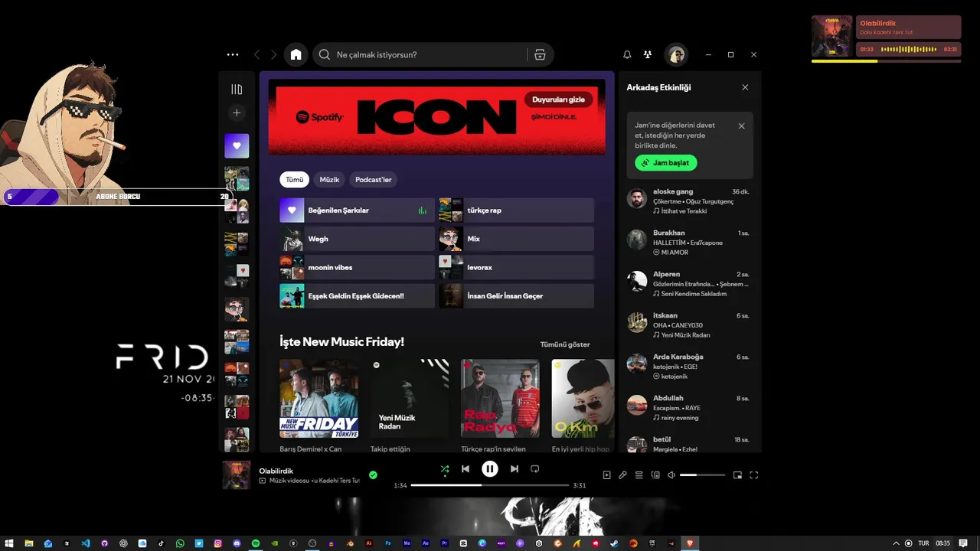The image size is (980, 551).
Task: Open friend 'Alperen' activity
Action: (x=689, y=283)
